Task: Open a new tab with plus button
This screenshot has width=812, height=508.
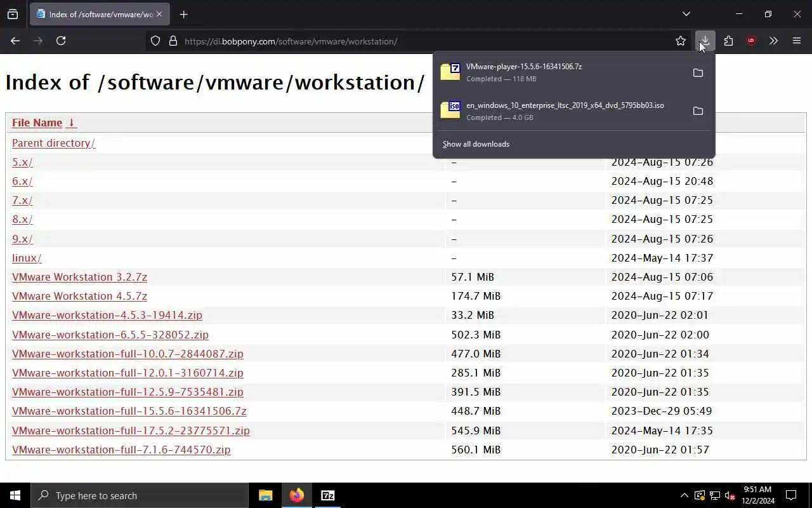Action: pyautogui.click(x=183, y=14)
